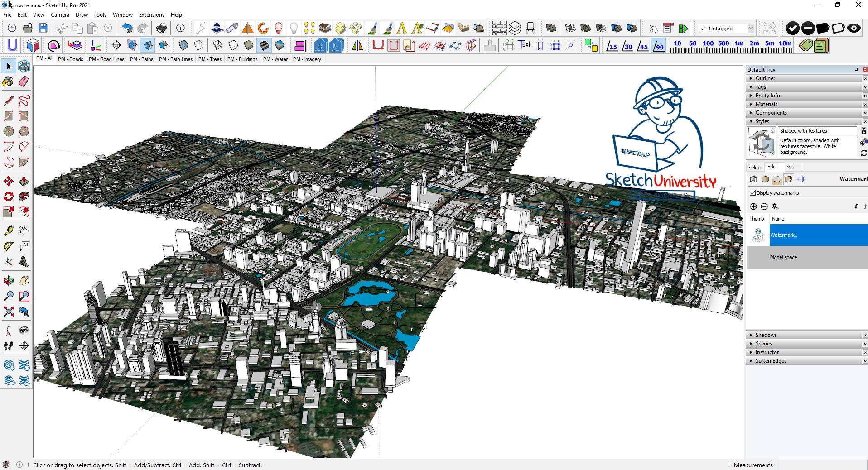Screen dimensions: 868x470
Task: Activate the Pan hand tool
Action: 24,281
